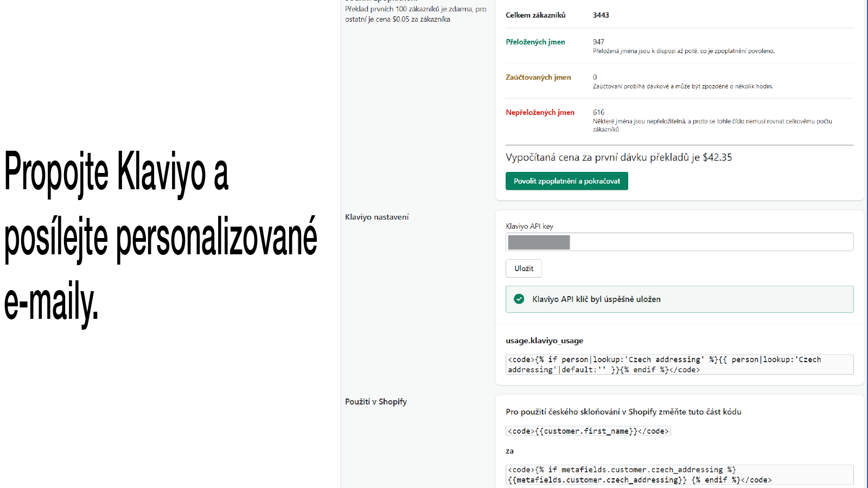
Task: Click the untranslated names value 616
Action: [598, 112]
